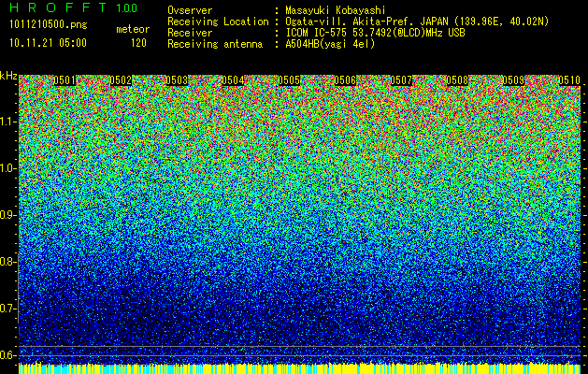Click the Receiving Location label

218,22
